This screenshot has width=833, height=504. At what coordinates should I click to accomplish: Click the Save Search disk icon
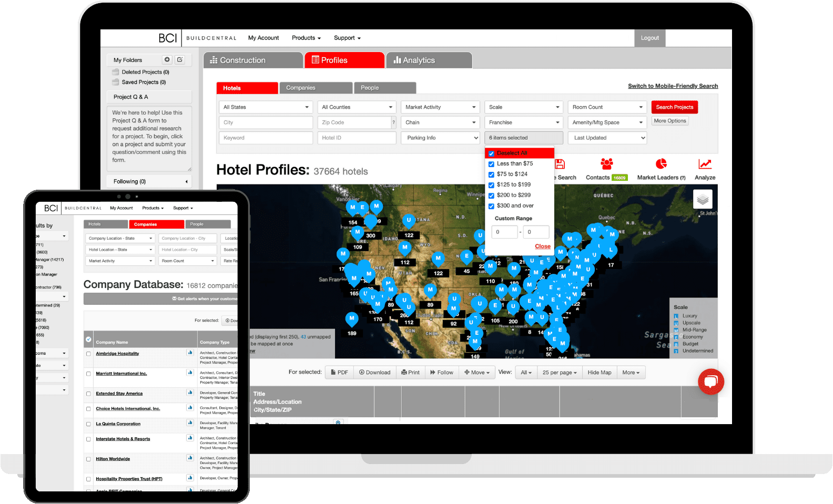pyautogui.click(x=560, y=164)
